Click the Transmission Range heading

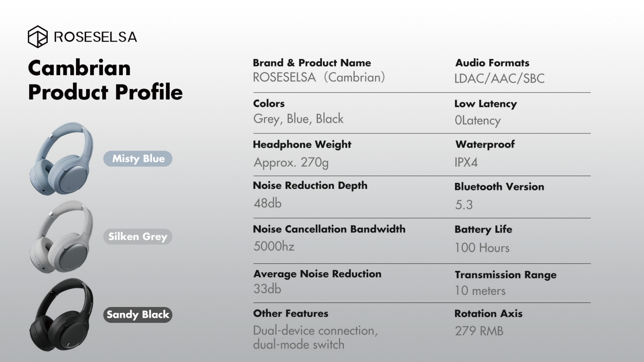[x=505, y=275]
